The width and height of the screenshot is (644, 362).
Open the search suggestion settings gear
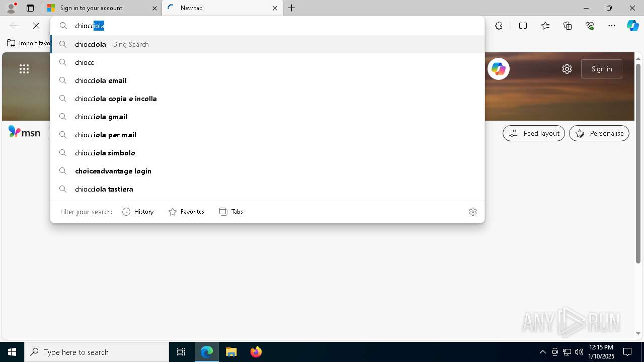point(473,212)
